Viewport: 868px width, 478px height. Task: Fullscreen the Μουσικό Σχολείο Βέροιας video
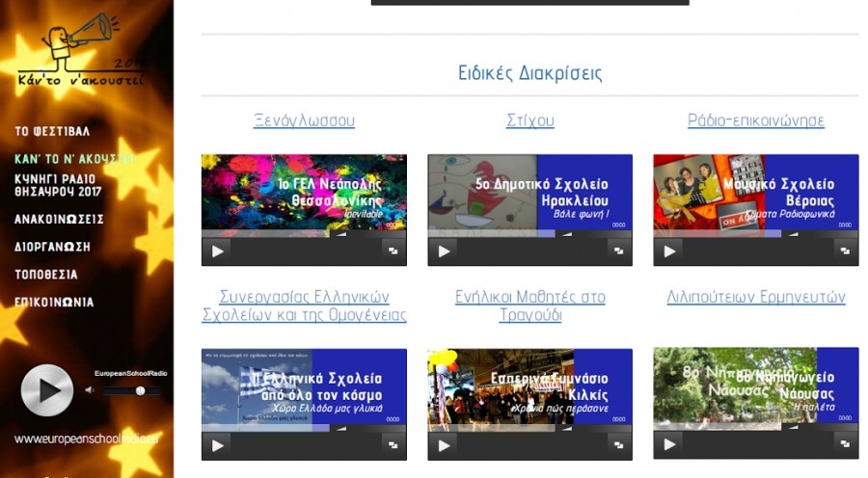click(844, 252)
